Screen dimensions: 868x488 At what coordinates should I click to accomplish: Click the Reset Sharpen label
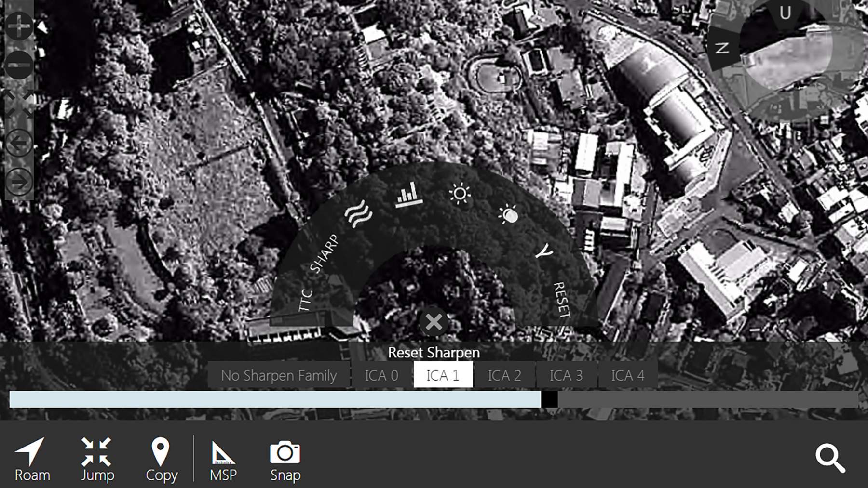(434, 353)
